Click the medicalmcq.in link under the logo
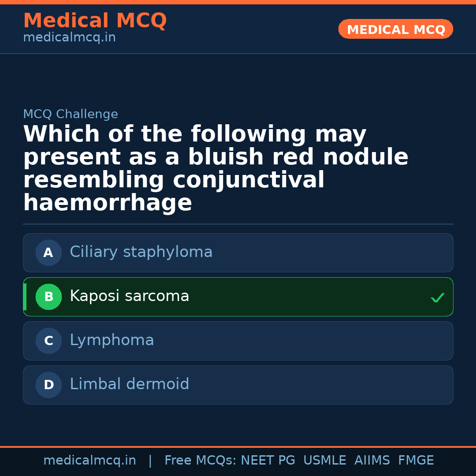 coord(69,37)
